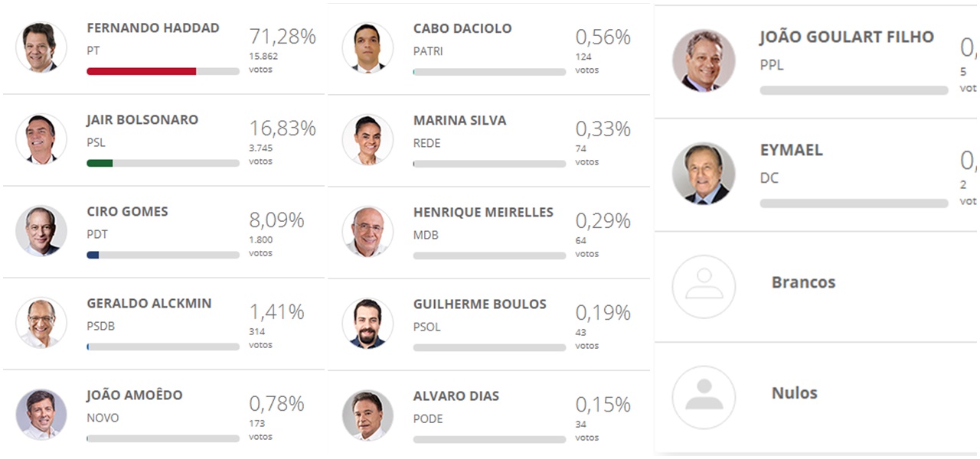This screenshot has height=459, width=980.
Task: Click the Brancos placeholder person icon
Action: (x=704, y=286)
